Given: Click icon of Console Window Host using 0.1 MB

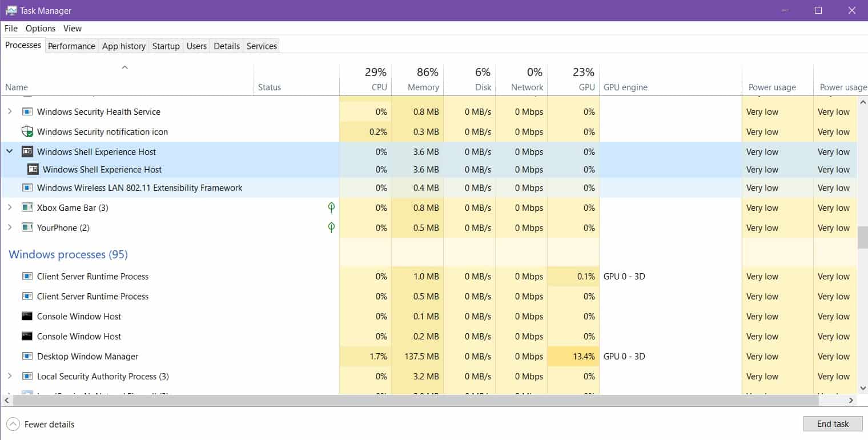Looking at the screenshot, I should (27, 317).
